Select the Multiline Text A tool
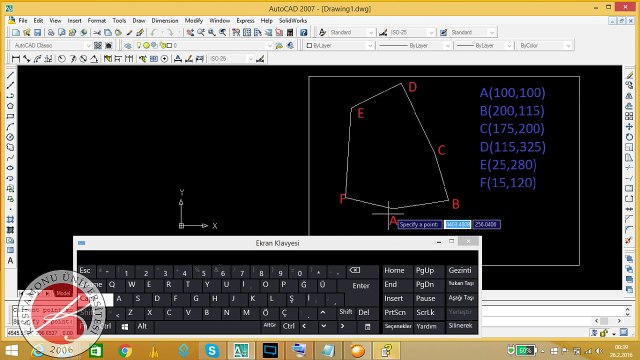The width and height of the screenshot is (640, 360). (x=11, y=260)
